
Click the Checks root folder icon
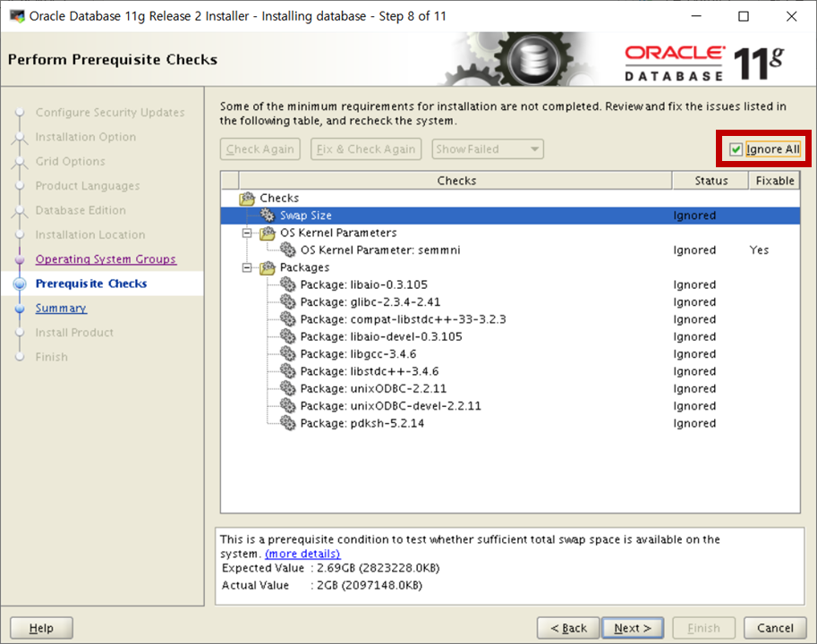pos(247,199)
